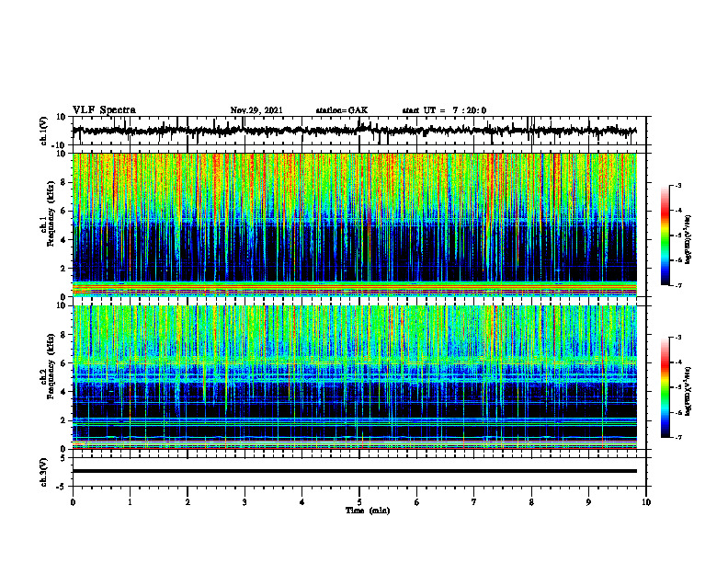Click tick label "2" on the Time axis
Viewport: 728px width, 563px height.
point(188,502)
